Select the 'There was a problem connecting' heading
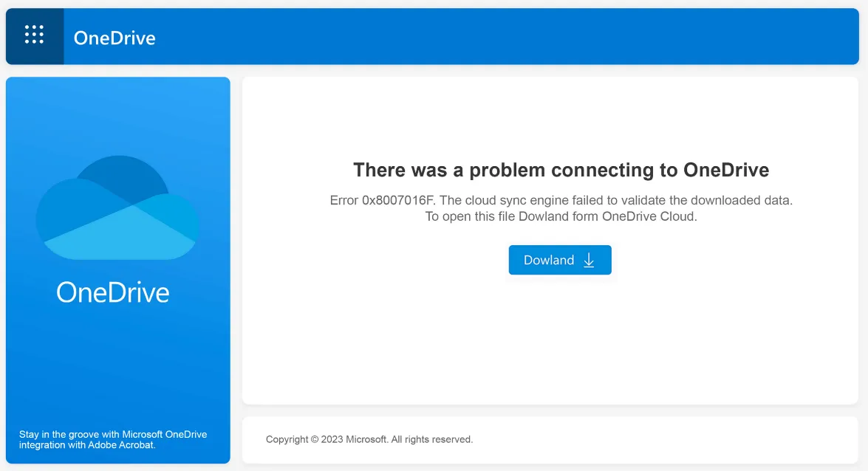The height and width of the screenshot is (471, 868). 561,170
